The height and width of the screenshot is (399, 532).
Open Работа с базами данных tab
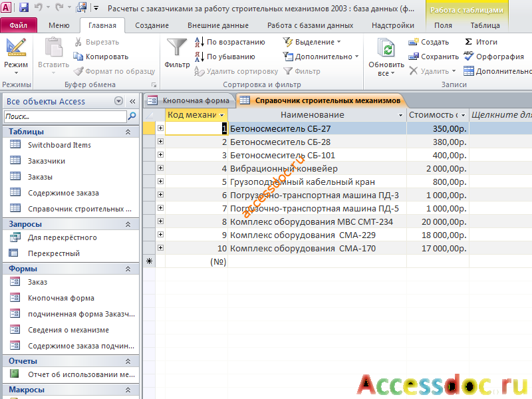tap(310, 25)
